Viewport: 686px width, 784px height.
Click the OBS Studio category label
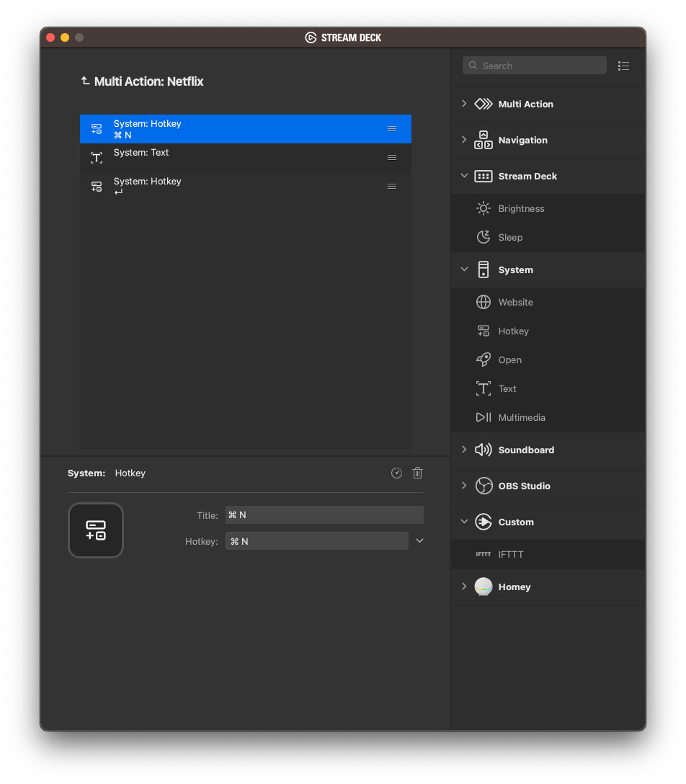[x=524, y=486]
